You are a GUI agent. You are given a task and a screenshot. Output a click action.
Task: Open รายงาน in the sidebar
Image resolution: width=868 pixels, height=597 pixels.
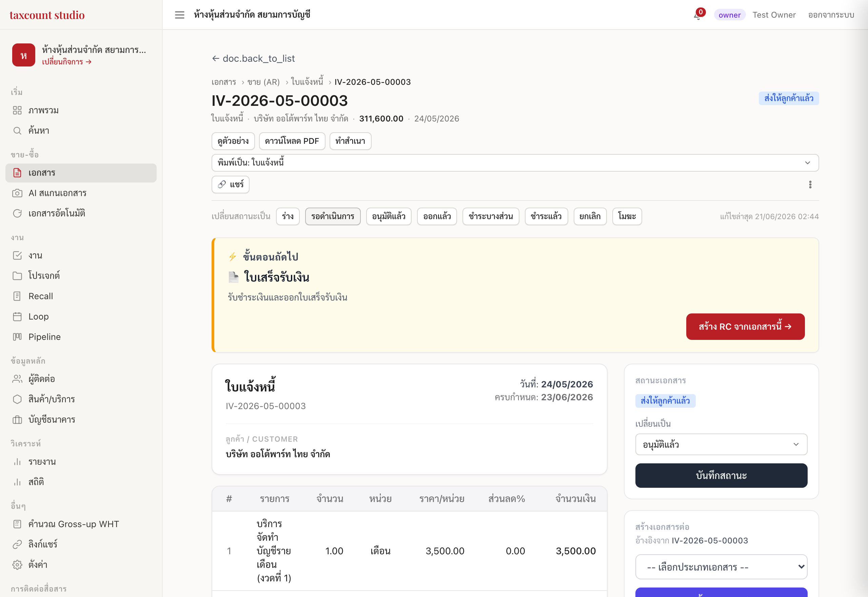(81, 462)
